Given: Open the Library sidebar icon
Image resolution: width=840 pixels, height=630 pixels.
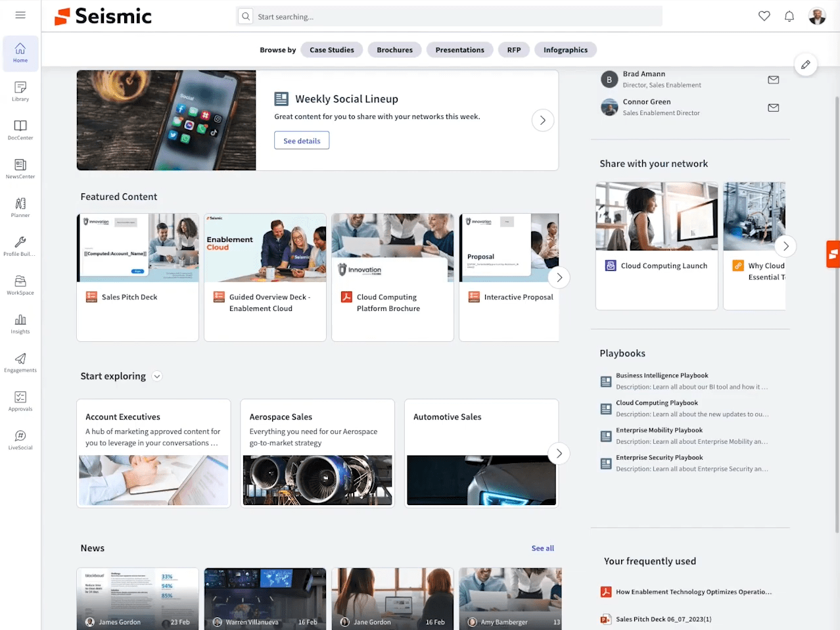Looking at the screenshot, I should click(20, 91).
